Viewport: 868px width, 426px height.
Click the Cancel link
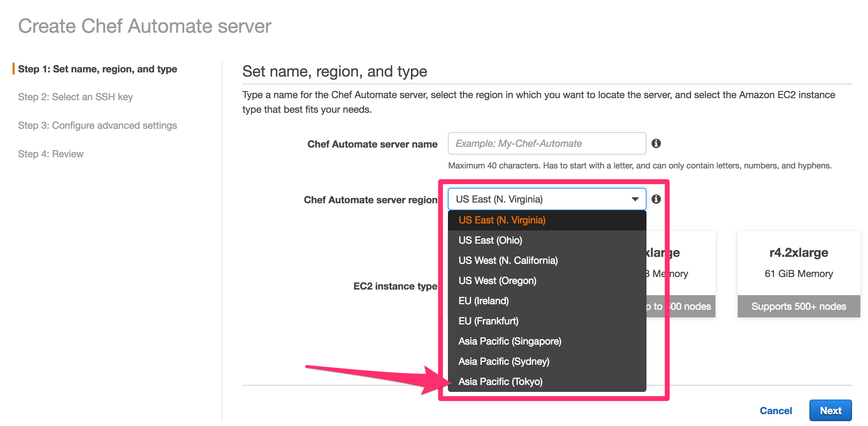[776, 410]
